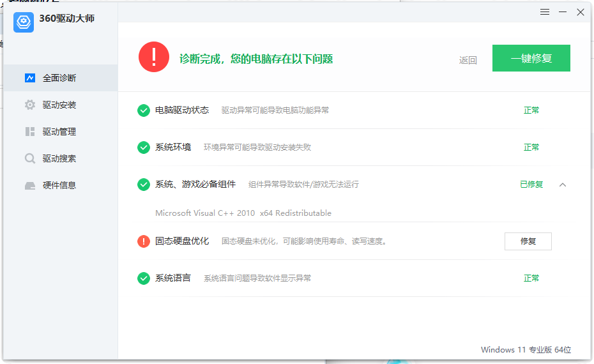This screenshot has height=364, width=594.
Task: Click 正常 status for 电脑驱动状态
Action: pyautogui.click(x=531, y=110)
